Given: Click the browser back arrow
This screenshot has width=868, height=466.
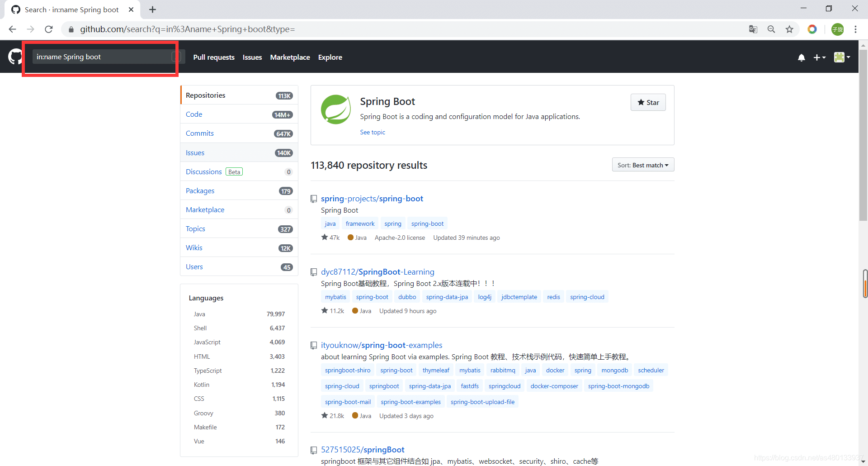Looking at the screenshot, I should 13,29.
